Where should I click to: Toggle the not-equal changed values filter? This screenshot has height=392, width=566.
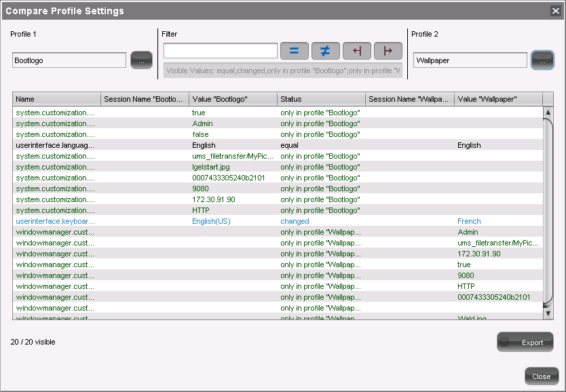coord(325,51)
